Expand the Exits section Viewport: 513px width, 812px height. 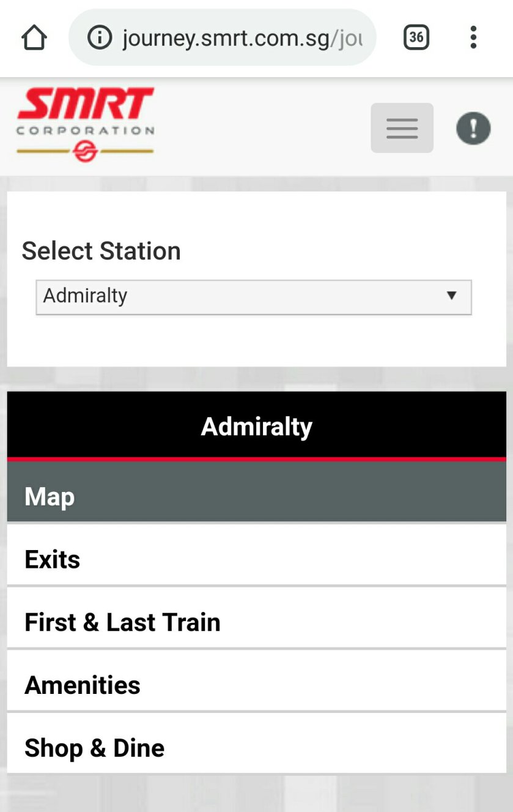click(x=256, y=559)
